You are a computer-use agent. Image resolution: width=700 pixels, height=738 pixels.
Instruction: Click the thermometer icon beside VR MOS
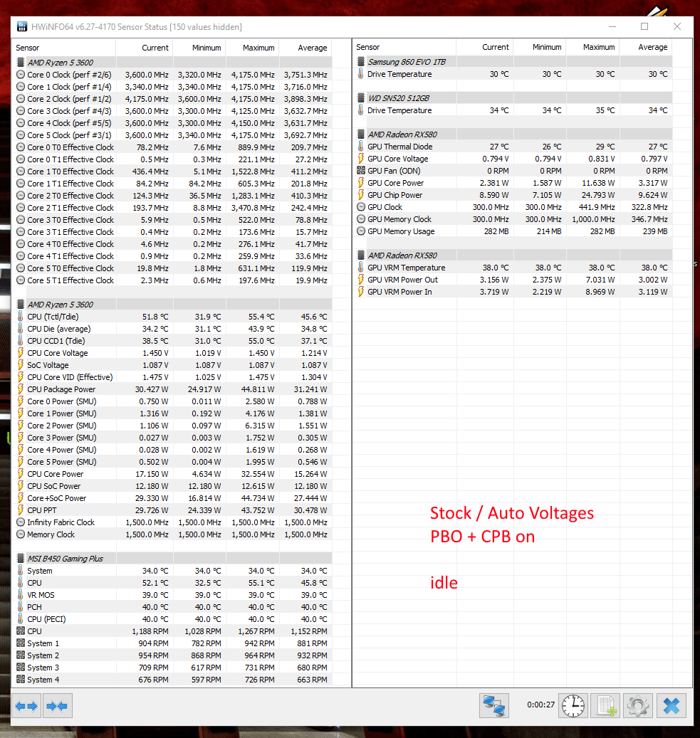pos(20,594)
